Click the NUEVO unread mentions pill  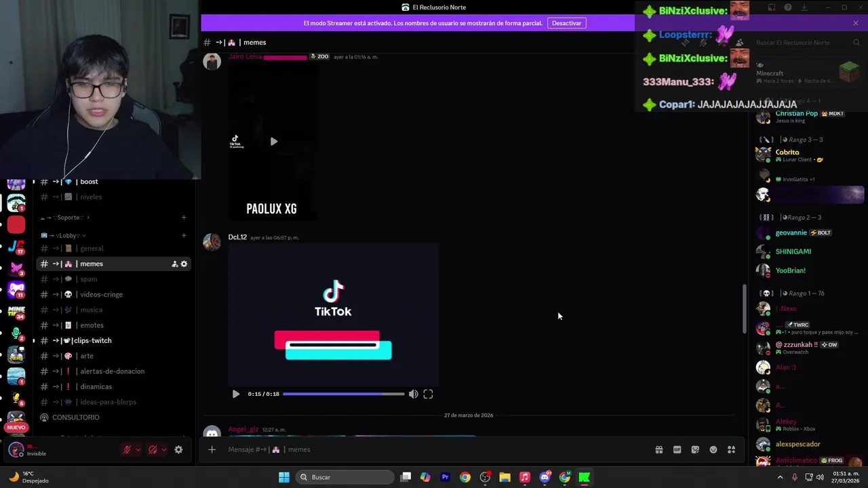(16, 428)
